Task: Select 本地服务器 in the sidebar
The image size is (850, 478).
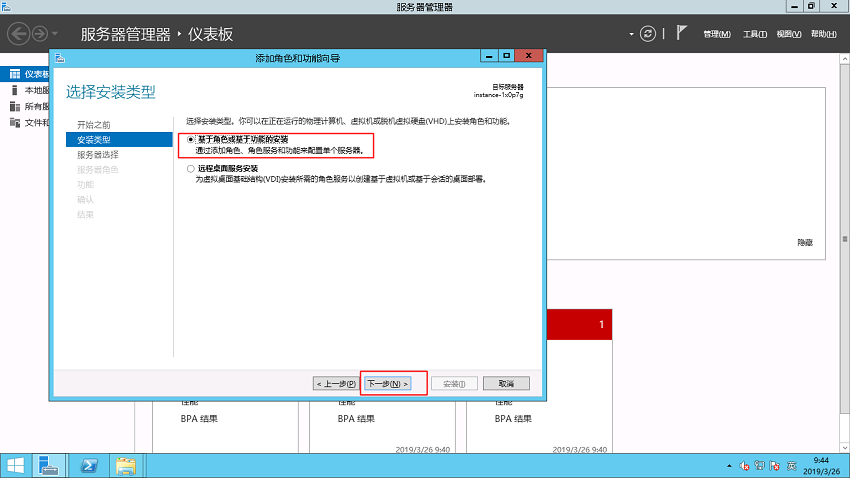Action: click(x=25, y=91)
